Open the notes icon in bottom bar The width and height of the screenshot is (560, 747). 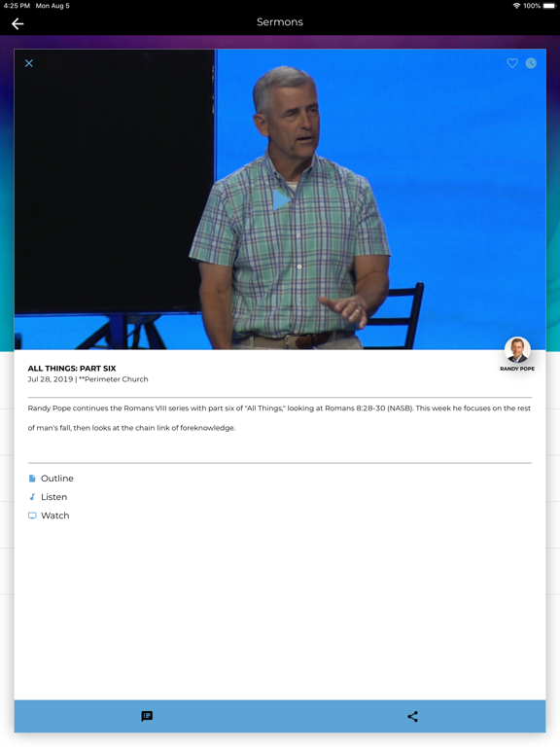(x=147, y=716)
